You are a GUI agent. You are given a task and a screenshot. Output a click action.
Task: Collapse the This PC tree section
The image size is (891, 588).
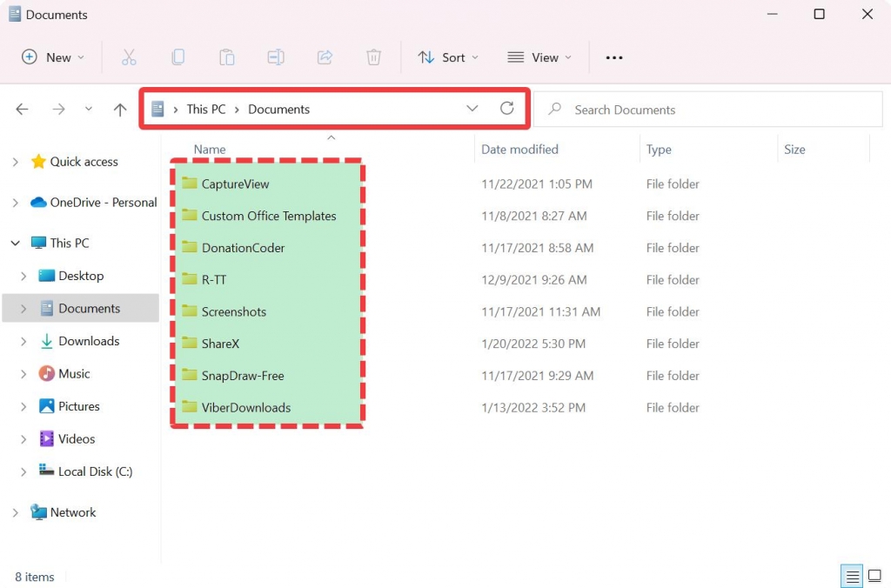pos(15,243)
